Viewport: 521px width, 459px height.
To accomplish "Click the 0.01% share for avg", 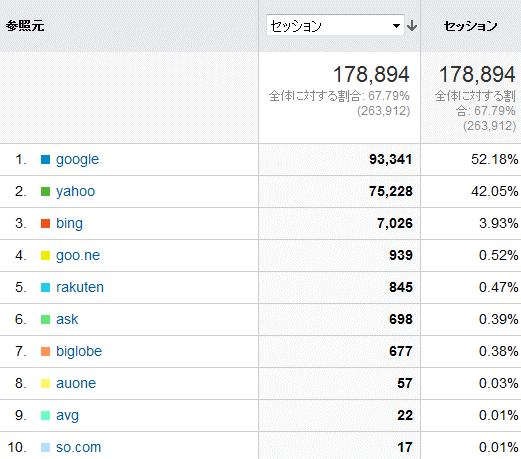I will [x=499, y=415].
